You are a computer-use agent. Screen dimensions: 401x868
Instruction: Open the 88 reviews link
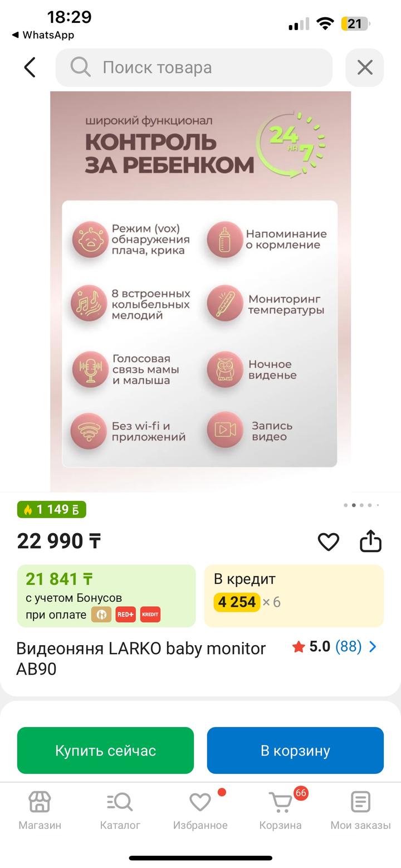[348, 647]
